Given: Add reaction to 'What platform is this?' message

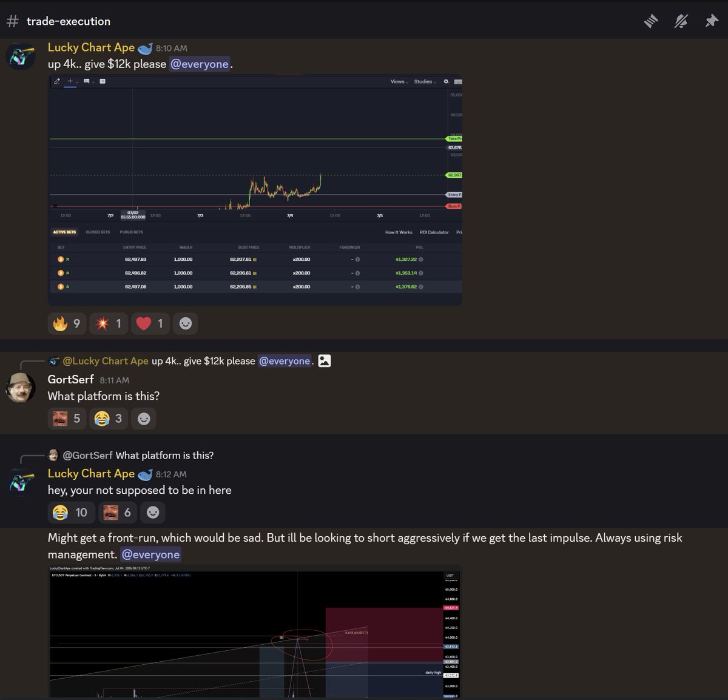Looking at the screenshot, I should click(144, 419).
